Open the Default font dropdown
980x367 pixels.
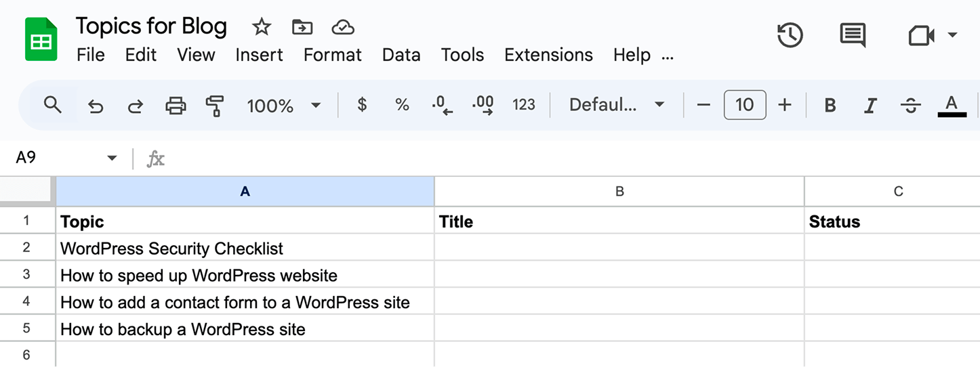616,105
